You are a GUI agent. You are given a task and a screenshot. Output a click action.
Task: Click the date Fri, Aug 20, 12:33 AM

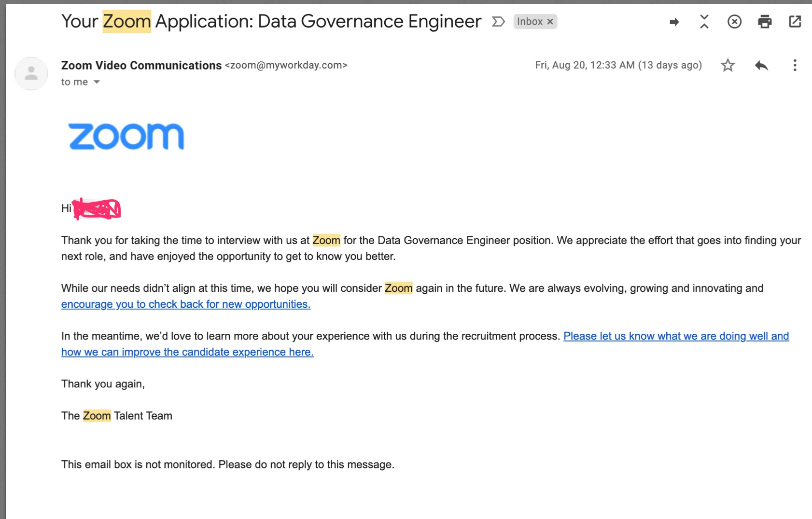pos(618,65)
